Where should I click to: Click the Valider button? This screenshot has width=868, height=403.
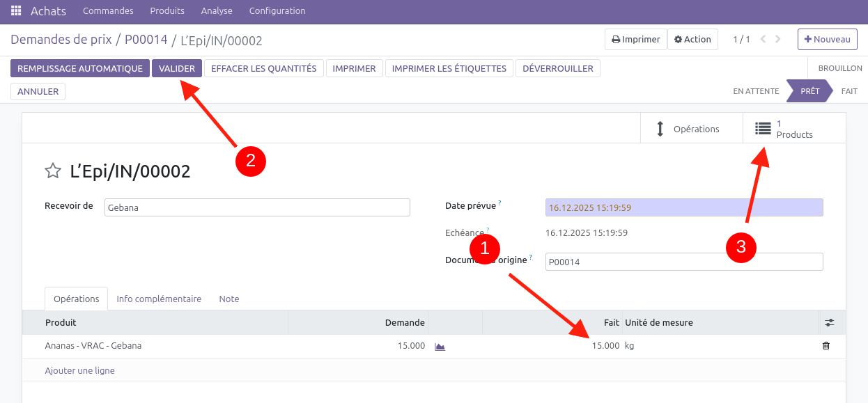177,68
